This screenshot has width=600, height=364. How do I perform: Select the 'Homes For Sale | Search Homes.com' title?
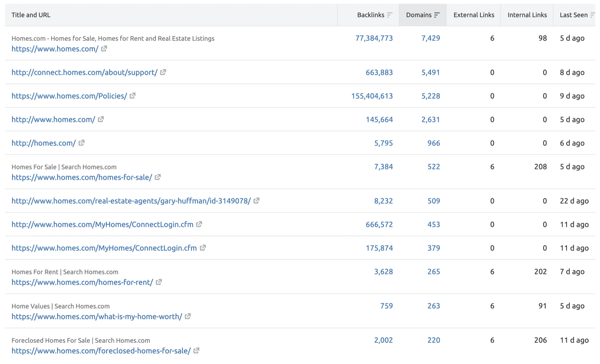[x=64, y=167]
